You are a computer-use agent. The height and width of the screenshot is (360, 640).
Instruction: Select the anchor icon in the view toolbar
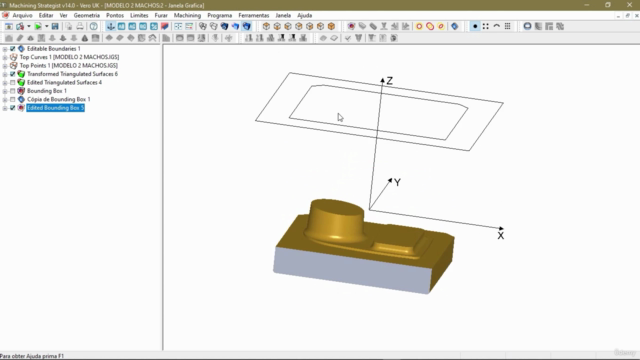pos(111,27)
